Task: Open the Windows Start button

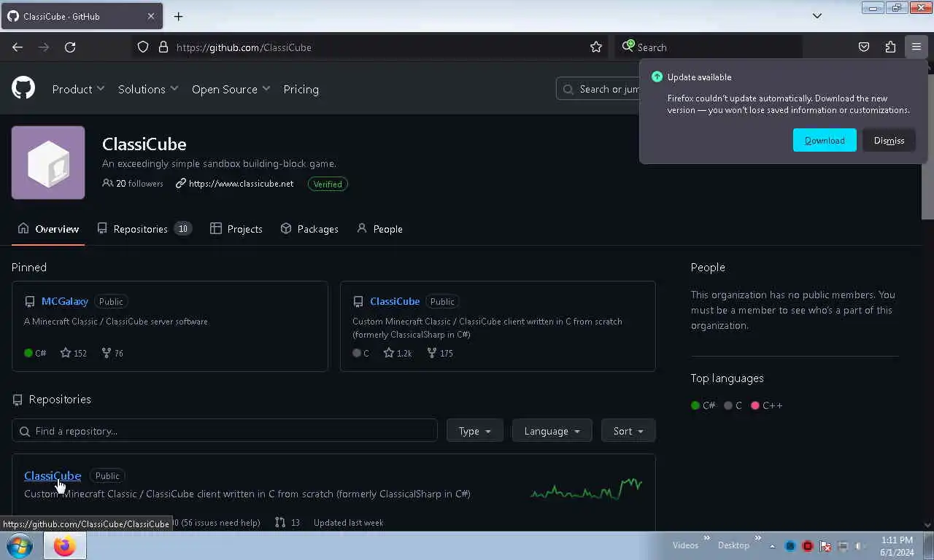Action: coord(20,545)
